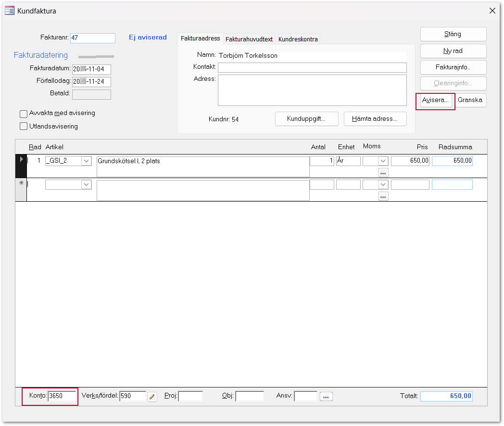Click the Avisera... button

(x=436, y=101)
